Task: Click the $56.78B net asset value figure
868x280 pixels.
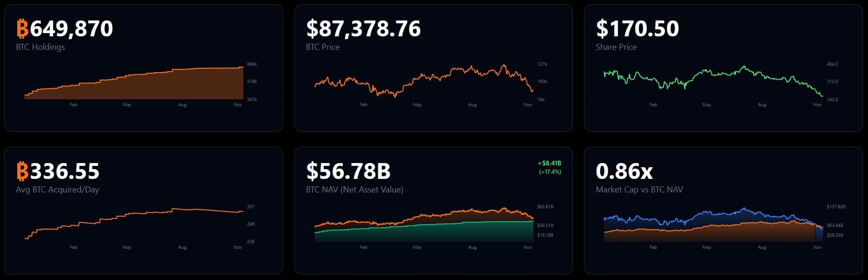Action: [x=348, y=171]
